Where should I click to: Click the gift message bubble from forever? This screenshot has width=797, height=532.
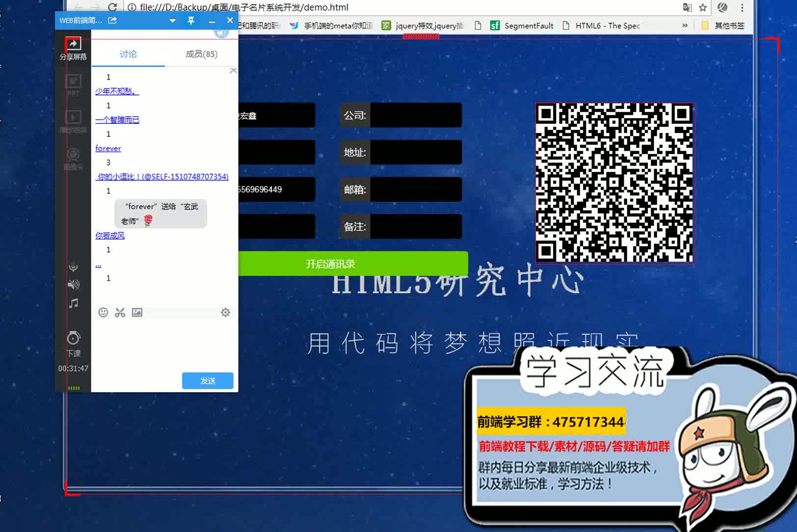click(160, 213)
